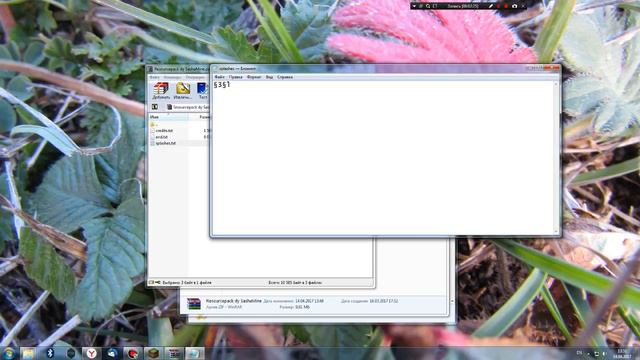Click the WinRAR taskbar icon
Image resolution: width=640 pixels, height=360 pixels.
pyautogui.click(x=174, y=353)
